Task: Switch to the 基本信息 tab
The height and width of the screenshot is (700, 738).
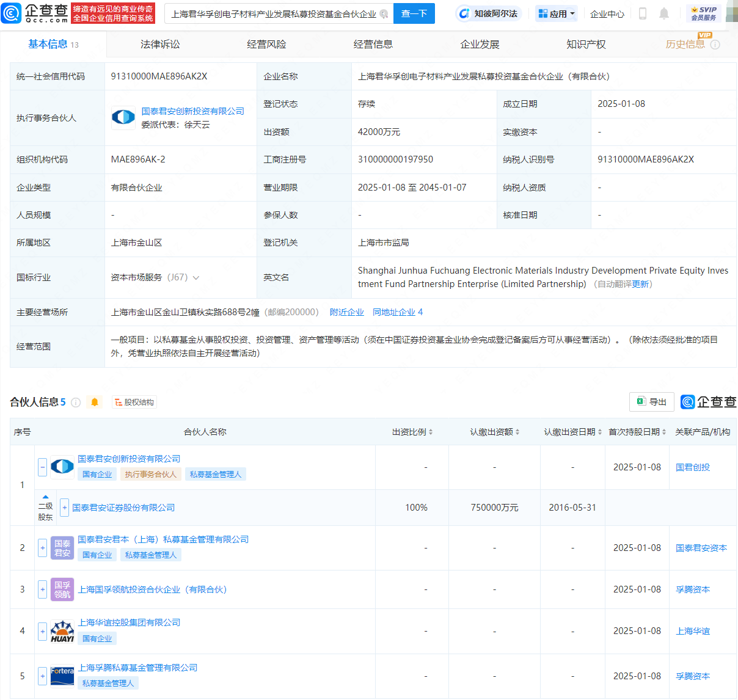Action: (53, 44)
